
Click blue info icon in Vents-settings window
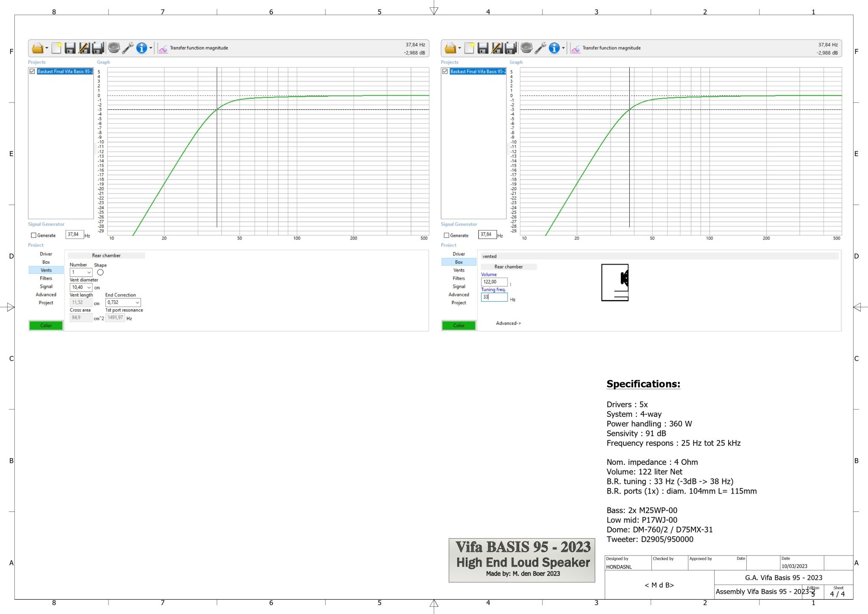[142, 48]
